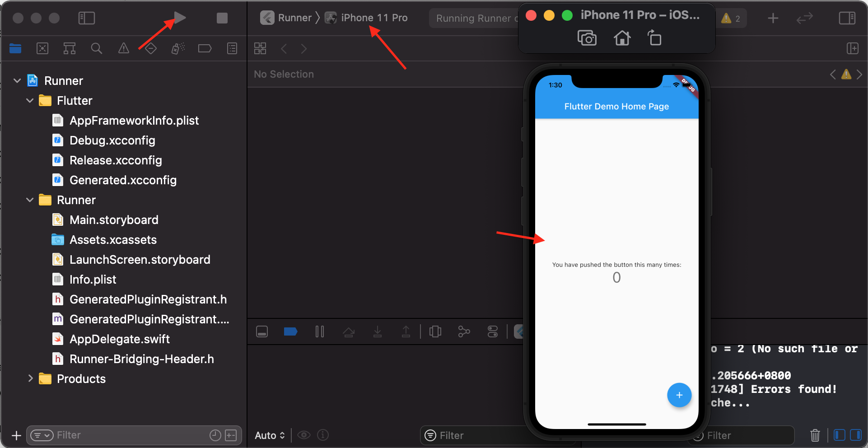Go forward in editor history
The image size is (868, 448).
coord(304,49)
